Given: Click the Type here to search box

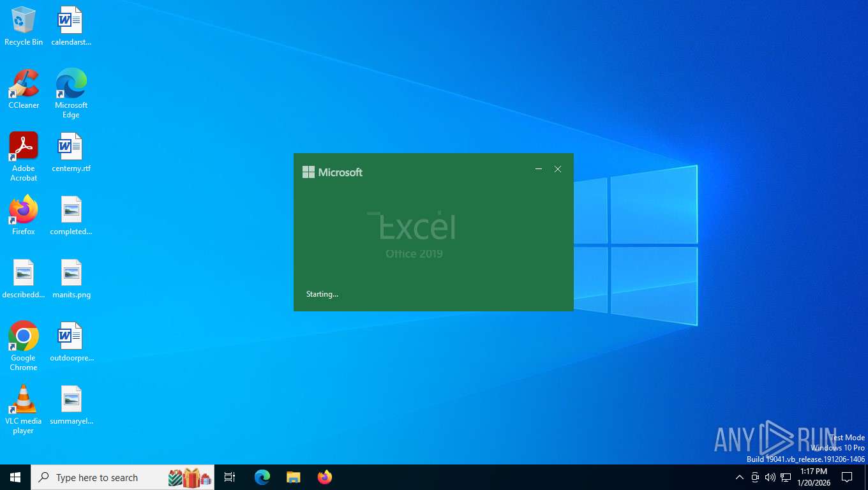Looking at the screenshot, I should tap(123, 477).
